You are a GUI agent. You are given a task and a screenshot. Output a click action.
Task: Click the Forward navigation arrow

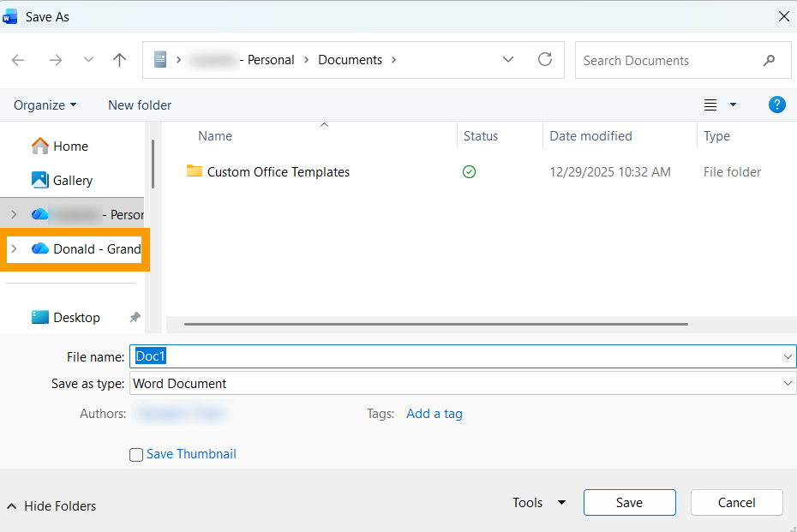click(x=56, y=60)
